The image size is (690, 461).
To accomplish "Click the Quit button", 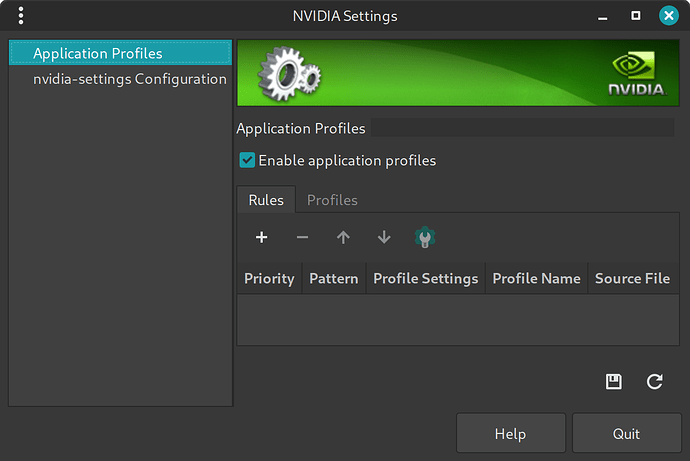I will click(626, 434).
